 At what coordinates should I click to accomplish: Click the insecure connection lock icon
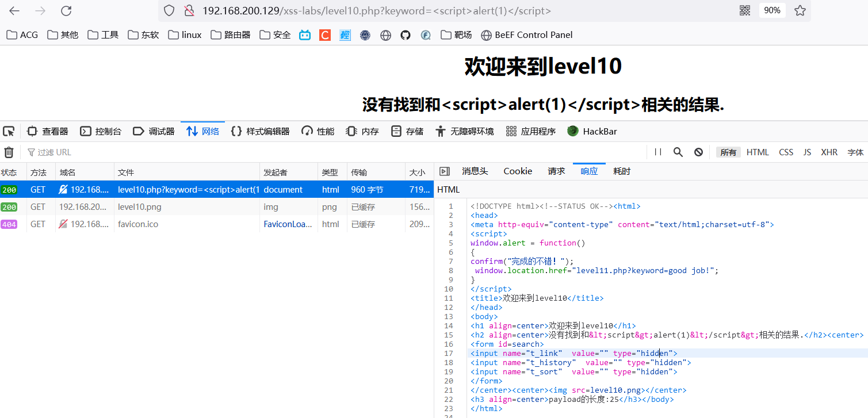point(189,10)
